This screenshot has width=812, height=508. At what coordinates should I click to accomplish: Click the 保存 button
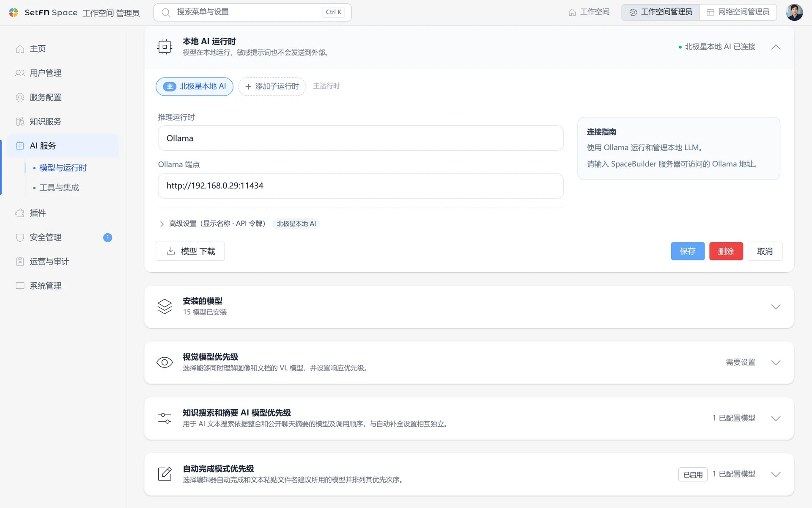(x=688, y=251)
